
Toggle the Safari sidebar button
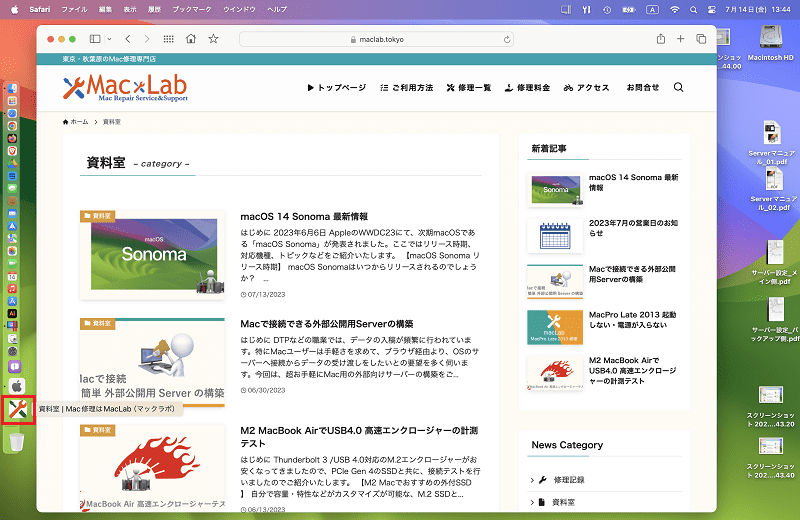(x=95, y=39)
